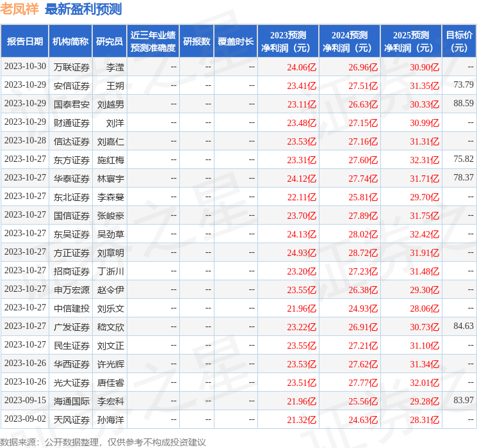Image resolution: width=477 pixels, height=448 pixels.
Task: Click 2024 forecast value 24.63亿
Action: (x=363, y=420)
